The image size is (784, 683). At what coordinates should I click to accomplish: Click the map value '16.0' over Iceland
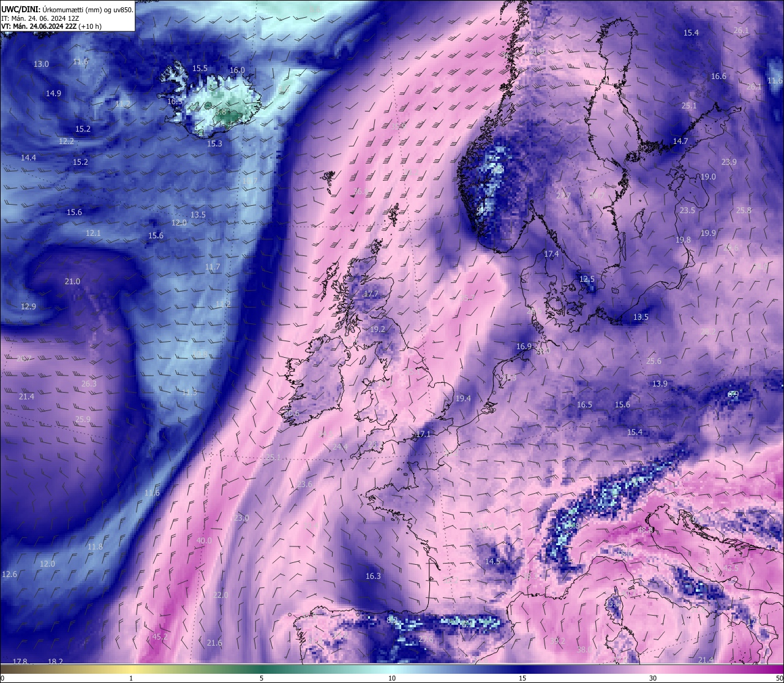[x=237, y=70]
